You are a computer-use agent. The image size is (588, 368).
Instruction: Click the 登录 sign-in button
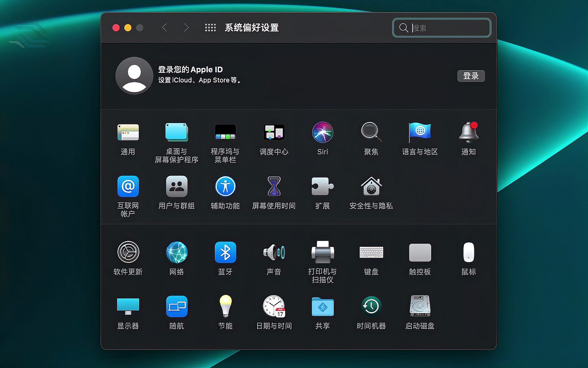coord(471,76)
